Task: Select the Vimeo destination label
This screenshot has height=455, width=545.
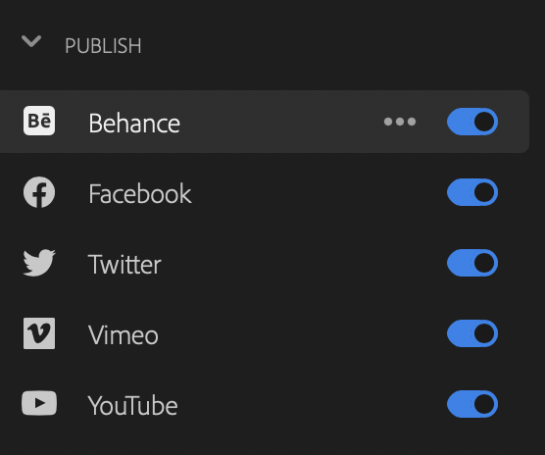Action: tap(123, 335)
